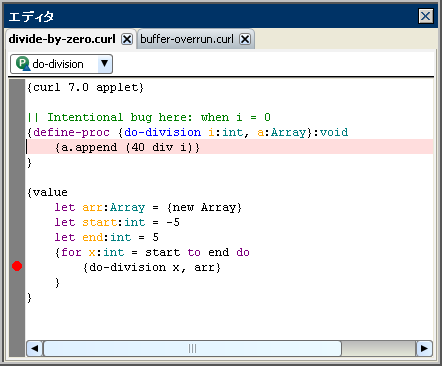Click gutter next to the for loop line
The image size is (442, 366).
coord(17,252)
